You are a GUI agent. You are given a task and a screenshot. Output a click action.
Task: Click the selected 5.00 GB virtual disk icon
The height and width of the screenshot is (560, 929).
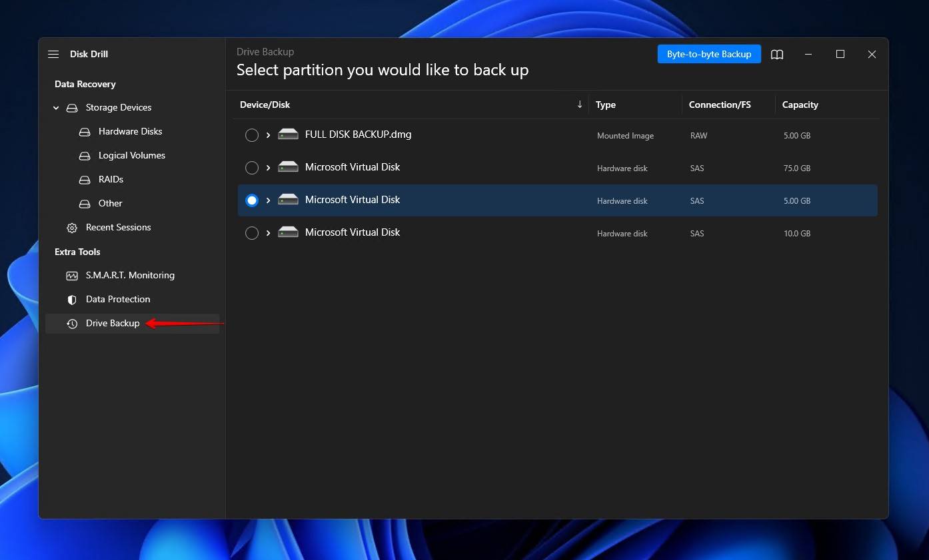pyautogui.click(x=288, y=200)
